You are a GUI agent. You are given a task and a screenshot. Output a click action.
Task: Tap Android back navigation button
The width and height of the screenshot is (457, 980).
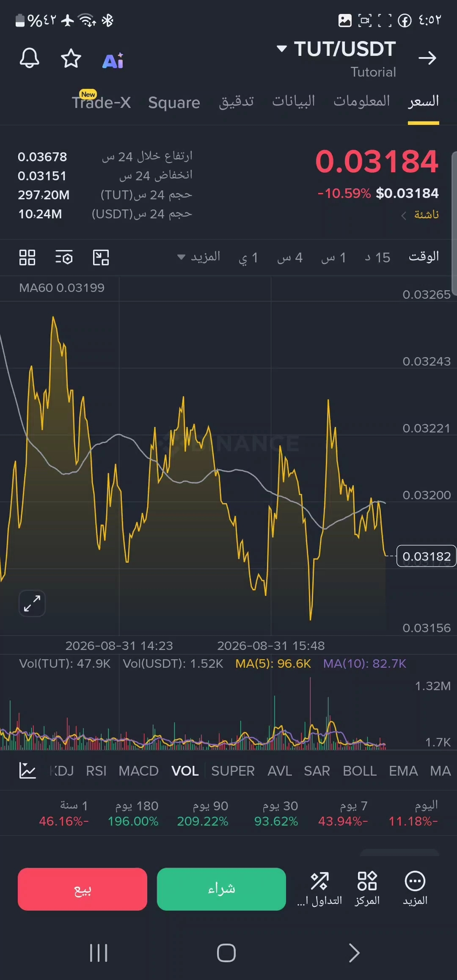click(x=354, y=953)
